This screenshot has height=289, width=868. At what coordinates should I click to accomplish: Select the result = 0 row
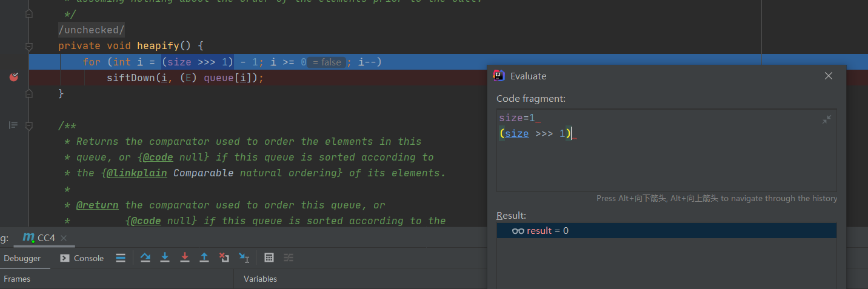[666, 231]
